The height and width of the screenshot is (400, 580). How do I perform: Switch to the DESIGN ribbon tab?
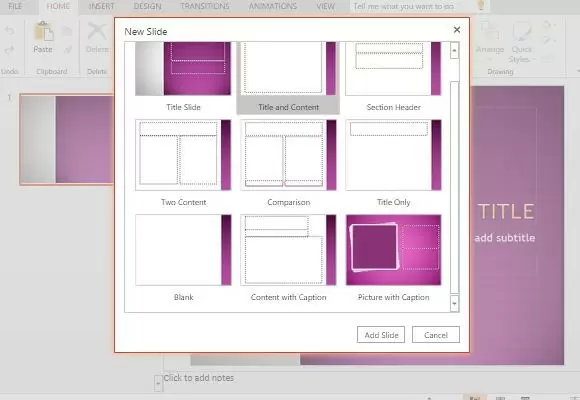coord(147,6)
